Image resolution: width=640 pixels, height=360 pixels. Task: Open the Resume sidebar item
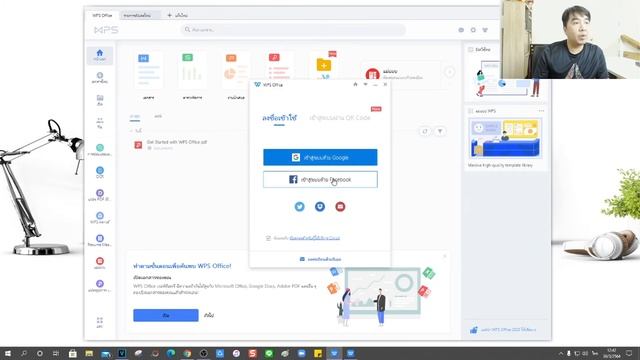[100, 240]
